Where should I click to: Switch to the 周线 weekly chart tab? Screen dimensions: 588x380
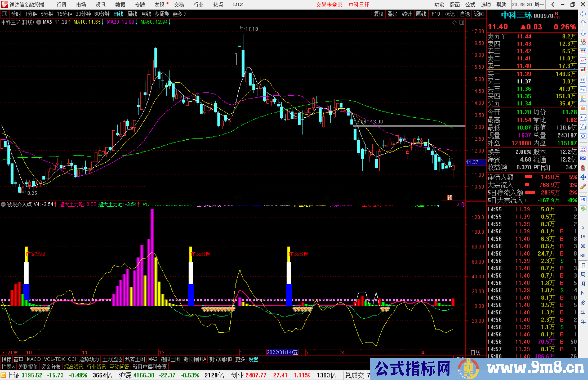[132, 14]
